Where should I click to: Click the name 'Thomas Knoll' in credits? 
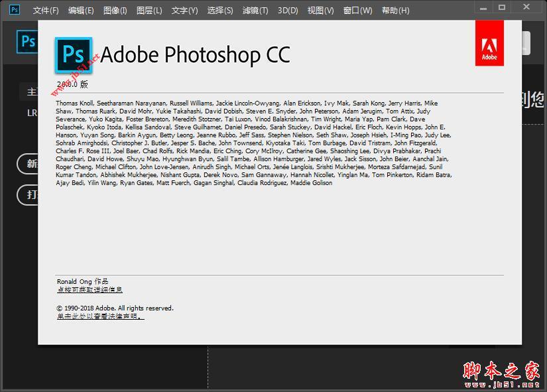coord(74,103)
